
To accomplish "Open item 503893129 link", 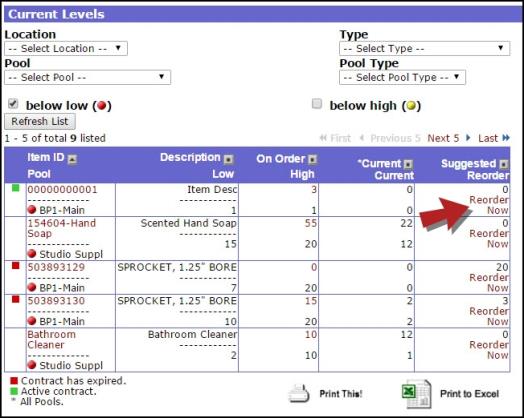I will 56,267.
